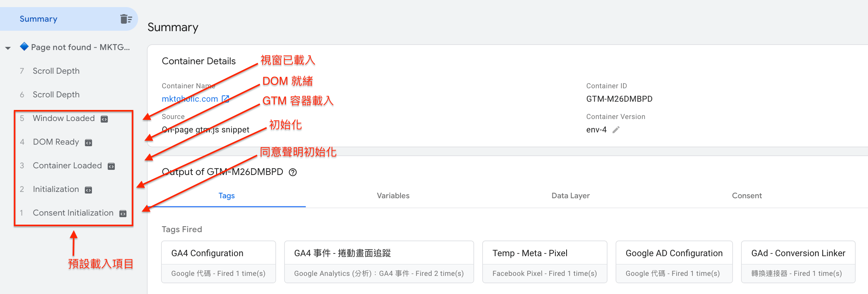The height and width of the screenshot is (294, 868).
Task: Click the code icon next to Initialization
Action: [x=88, y=190]
